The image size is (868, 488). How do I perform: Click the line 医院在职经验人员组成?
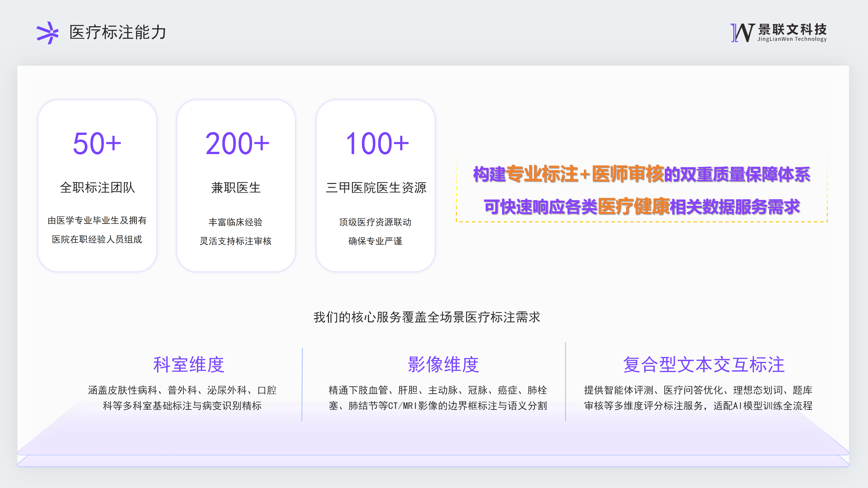pos(97,239)
